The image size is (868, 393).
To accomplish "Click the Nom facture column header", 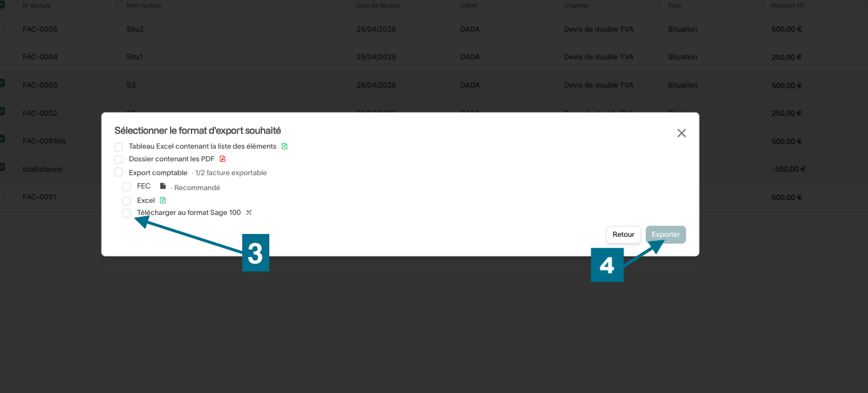I will pyautogui.click(x=144, y=5).
